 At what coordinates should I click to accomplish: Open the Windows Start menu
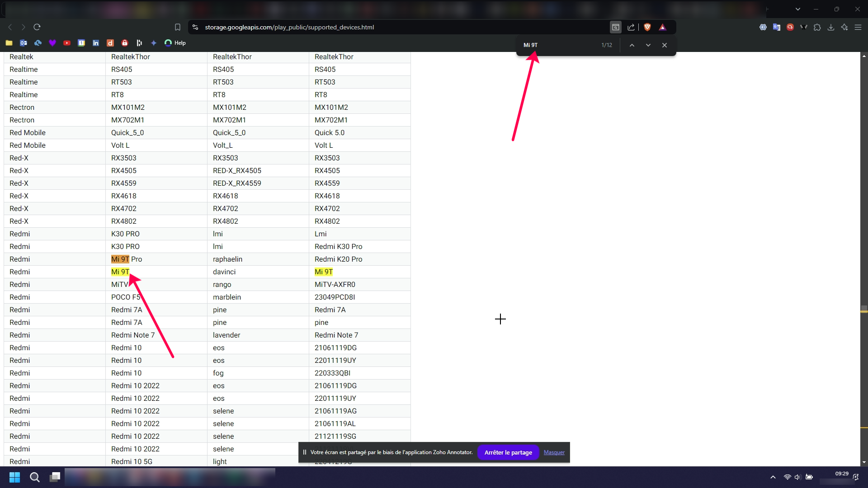click(x=14, y=477)
